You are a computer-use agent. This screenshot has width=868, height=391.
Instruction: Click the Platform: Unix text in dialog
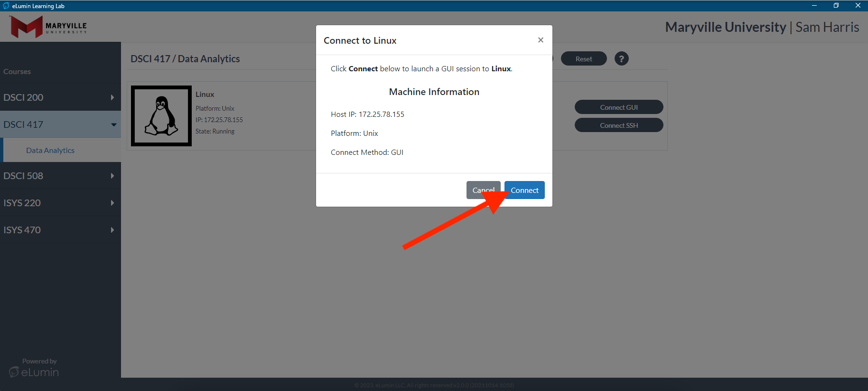tap(355, 133)
